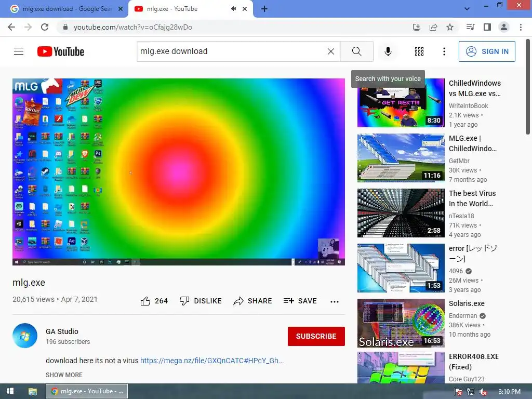Click the mlg.exe video player

179,171
